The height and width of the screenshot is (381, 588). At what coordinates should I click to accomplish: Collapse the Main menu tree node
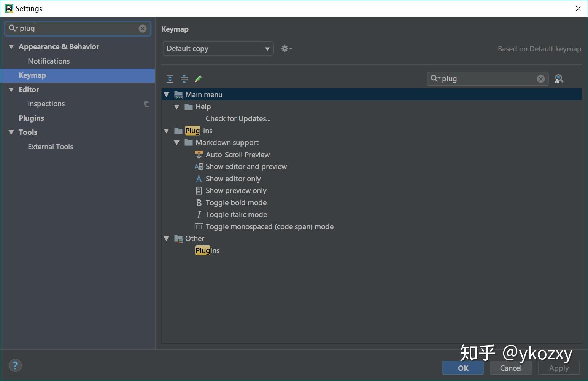[167, 95]
